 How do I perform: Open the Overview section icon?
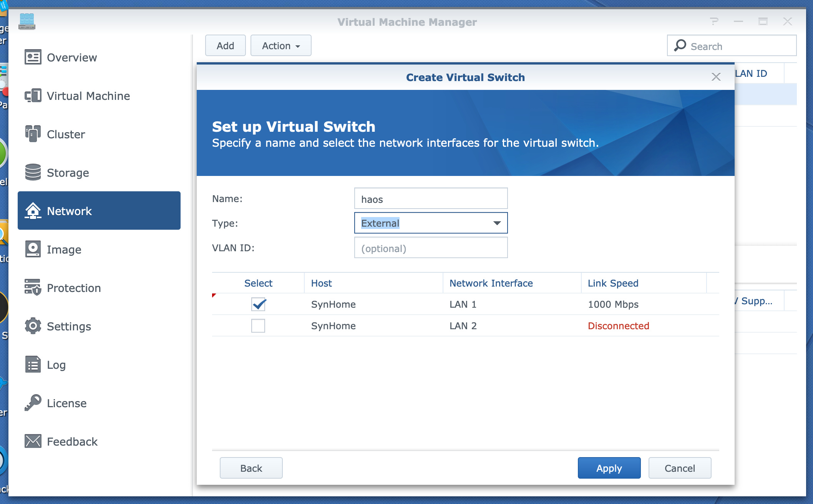33,57
